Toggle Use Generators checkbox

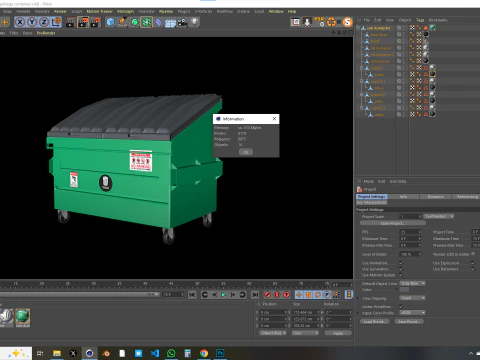(x=401, y=269)
